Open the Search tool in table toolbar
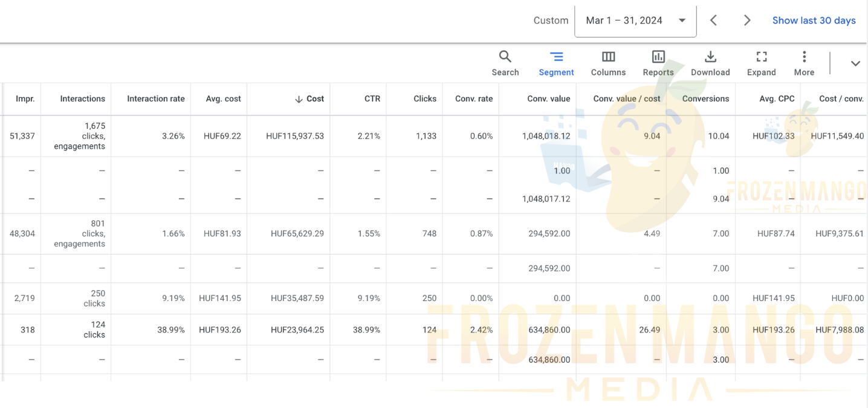 coord(505,63)
